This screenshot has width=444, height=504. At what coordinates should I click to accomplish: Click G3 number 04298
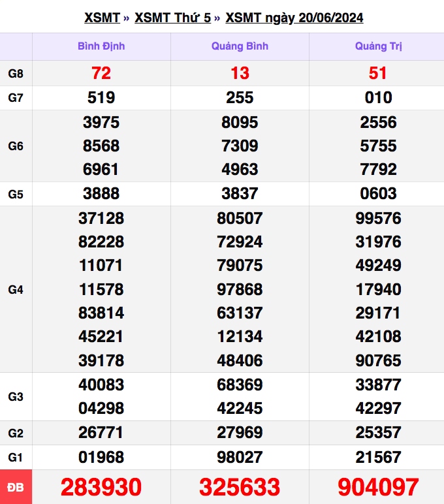101,408
